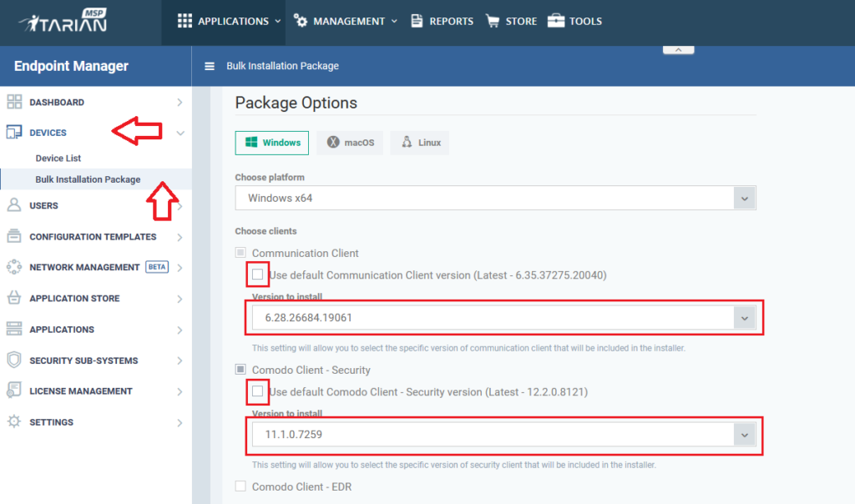Image resolution: width=855 pixels, height=504 pixels.
Task: Expand the Applications top menu arrow
Action: [277, 21]
